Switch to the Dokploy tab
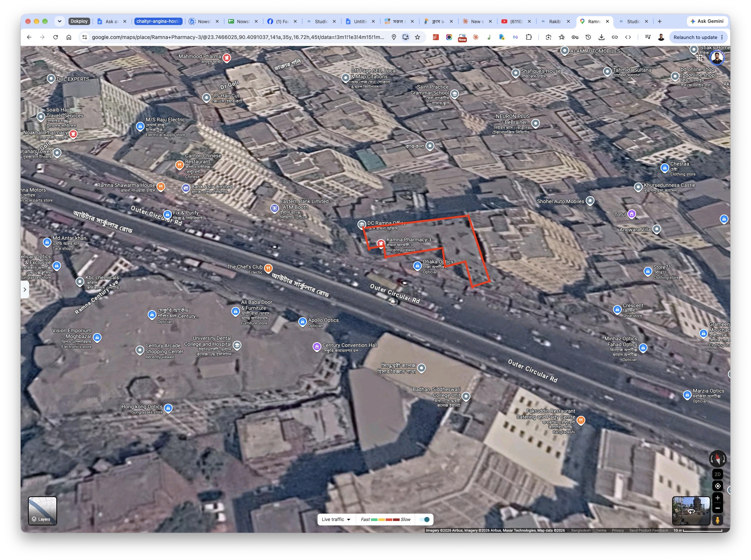The width and height of the screenshot is (751, 560). coord(79,21)
